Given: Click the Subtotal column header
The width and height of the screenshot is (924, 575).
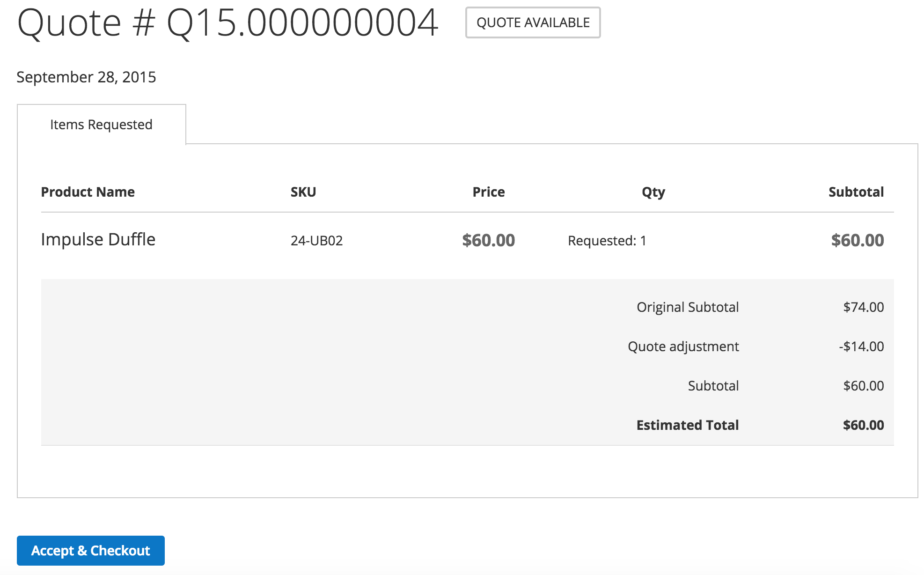Looking at the screenshot, I should (x=856, y=192).
